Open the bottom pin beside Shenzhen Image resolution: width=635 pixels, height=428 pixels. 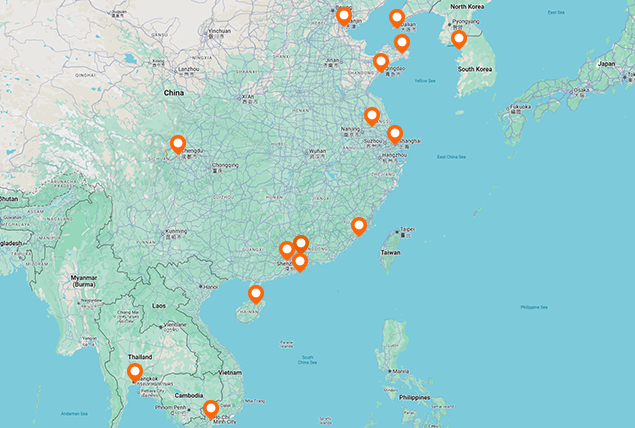pyautogui.click(x=300, y=262)
